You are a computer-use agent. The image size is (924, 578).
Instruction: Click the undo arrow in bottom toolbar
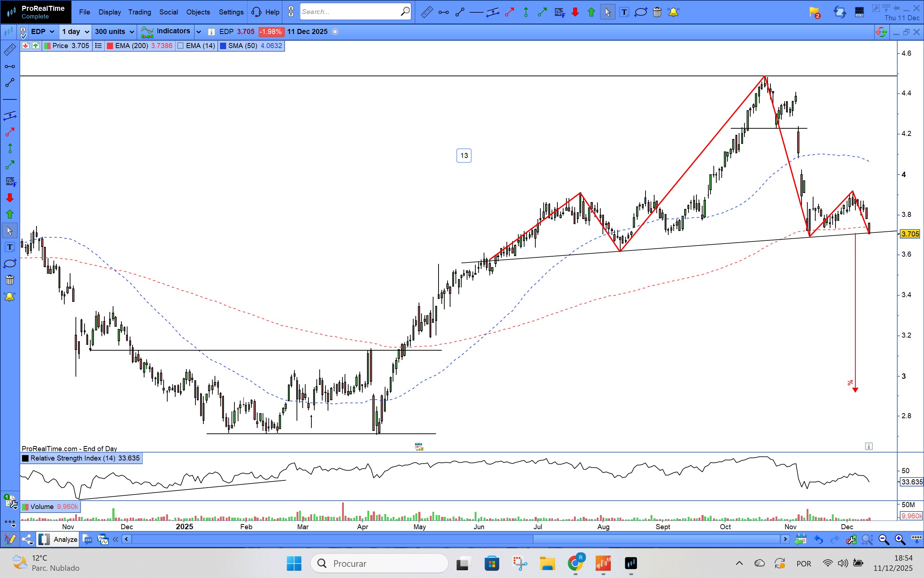(x=818, y=539)
